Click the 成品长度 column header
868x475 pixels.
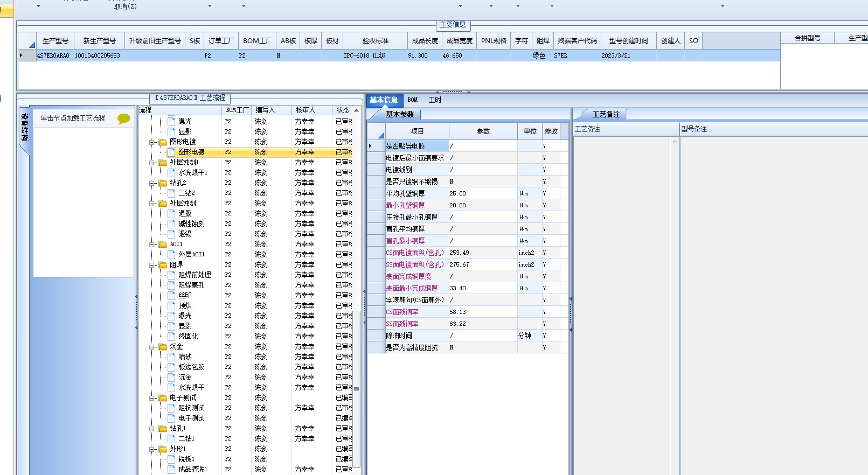[425, 41]
